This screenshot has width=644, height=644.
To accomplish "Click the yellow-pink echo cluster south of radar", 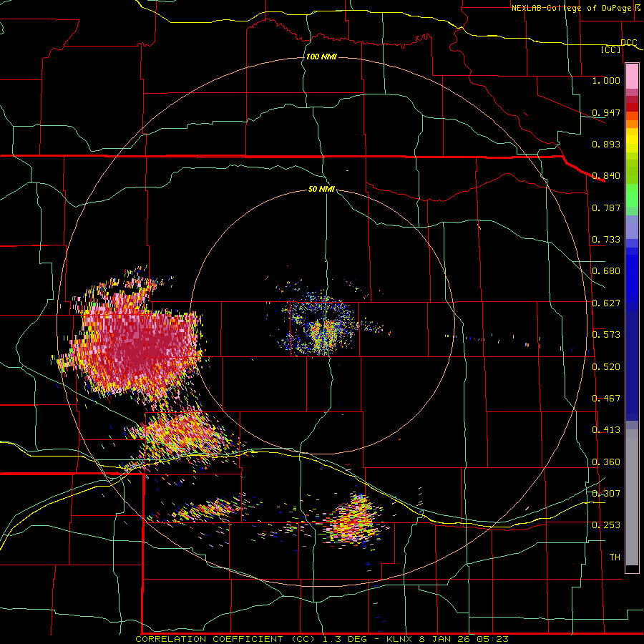I will (x=354, y=521).
